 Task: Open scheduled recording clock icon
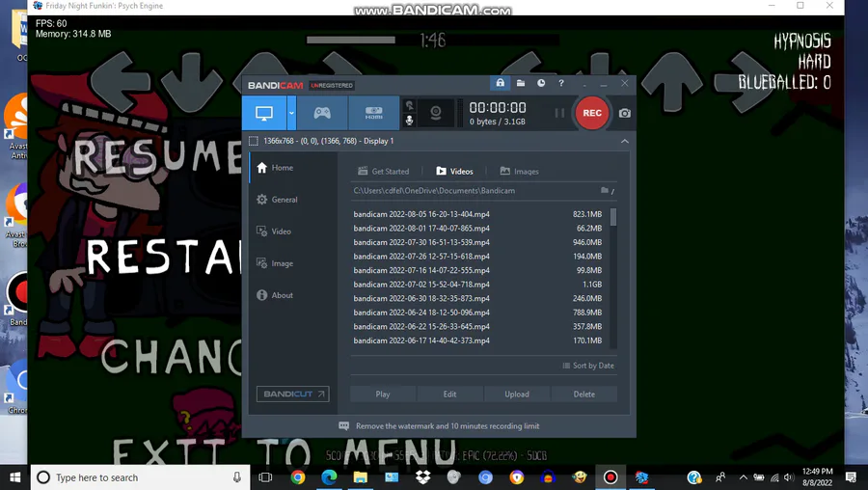tap(541, 83)
